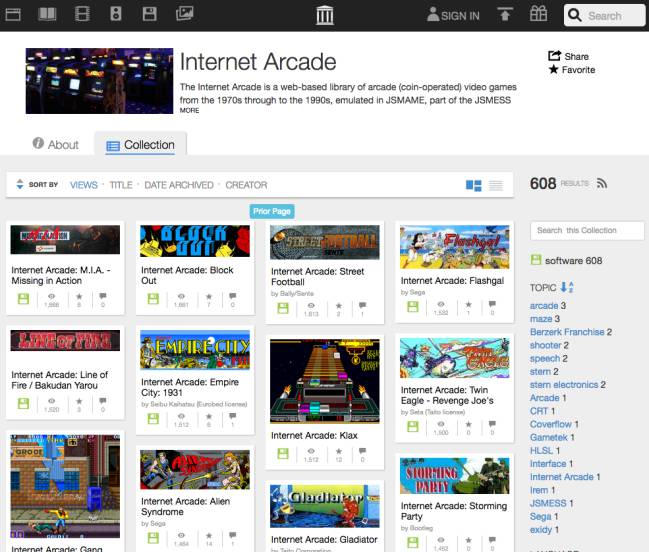Click the About info icon

click(x=38, y=143)
